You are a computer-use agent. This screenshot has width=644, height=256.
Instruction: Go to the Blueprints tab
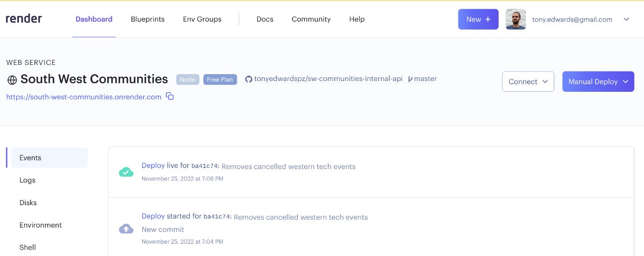tap(148, 19)
